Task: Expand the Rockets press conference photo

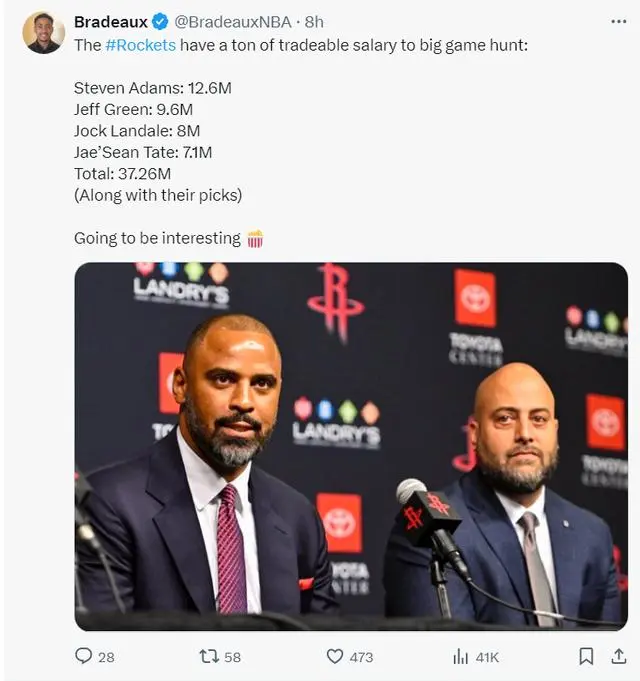Action: [x=351, y=446]
